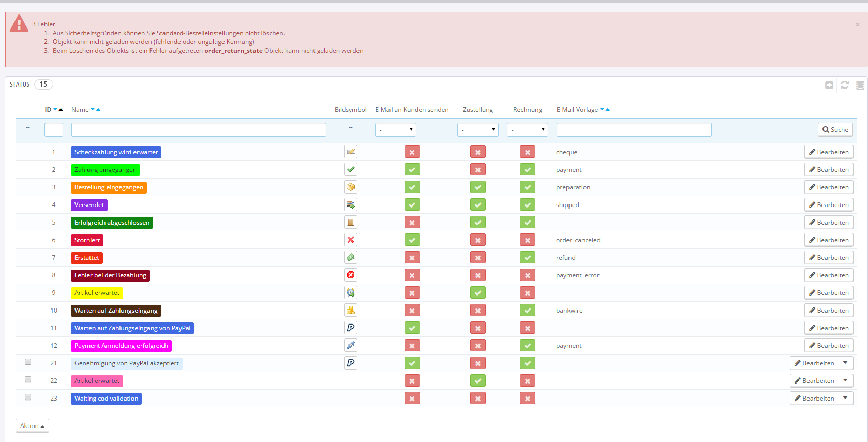The height and width of the screenshot is (442, 868).
Task: Click the orange Bestellung eingegangen status label
Action: click(109, 187)
